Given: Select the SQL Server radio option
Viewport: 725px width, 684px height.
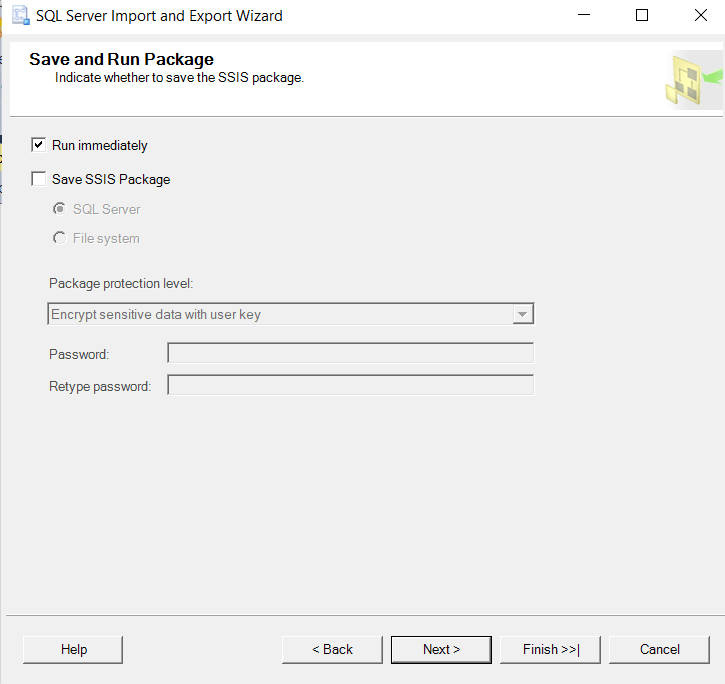Looking at the screenshot, I should click(60, 209).
